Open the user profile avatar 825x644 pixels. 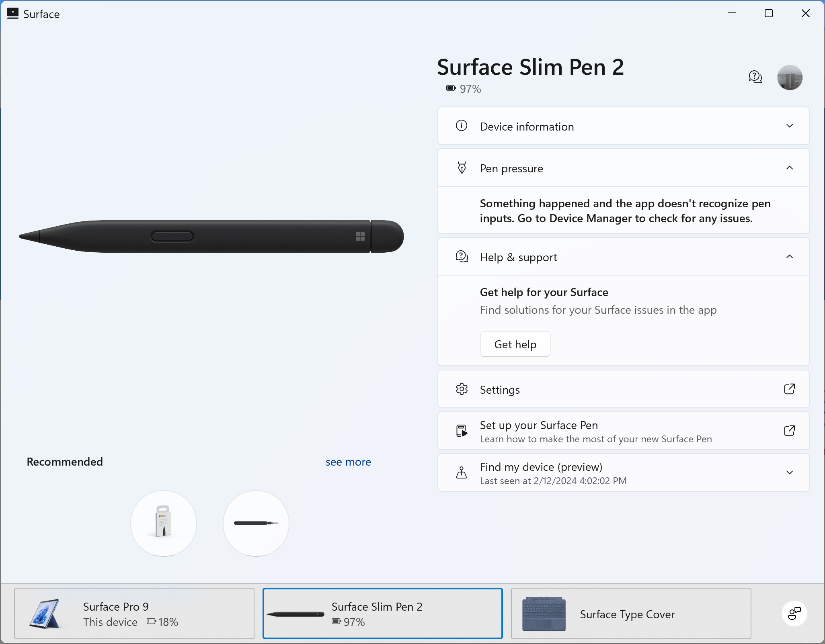tap(790, 78)
